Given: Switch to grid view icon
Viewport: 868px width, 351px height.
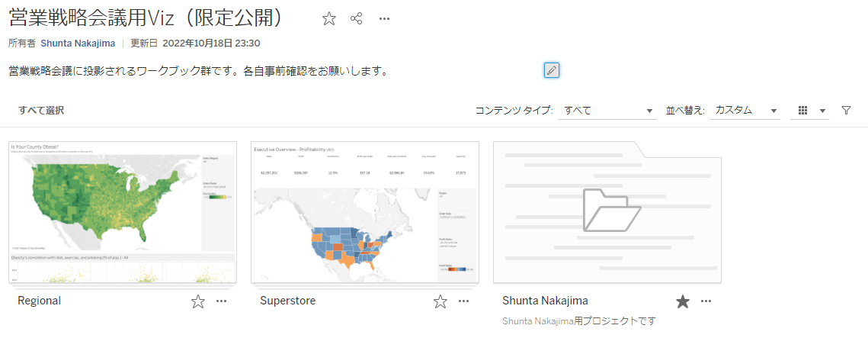Looking at the screenshot, I should [x=803, y=111].
